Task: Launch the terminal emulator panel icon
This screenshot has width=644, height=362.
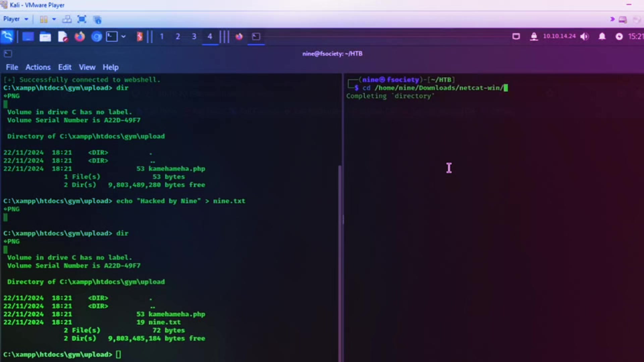Action: (x=112, y=37)
